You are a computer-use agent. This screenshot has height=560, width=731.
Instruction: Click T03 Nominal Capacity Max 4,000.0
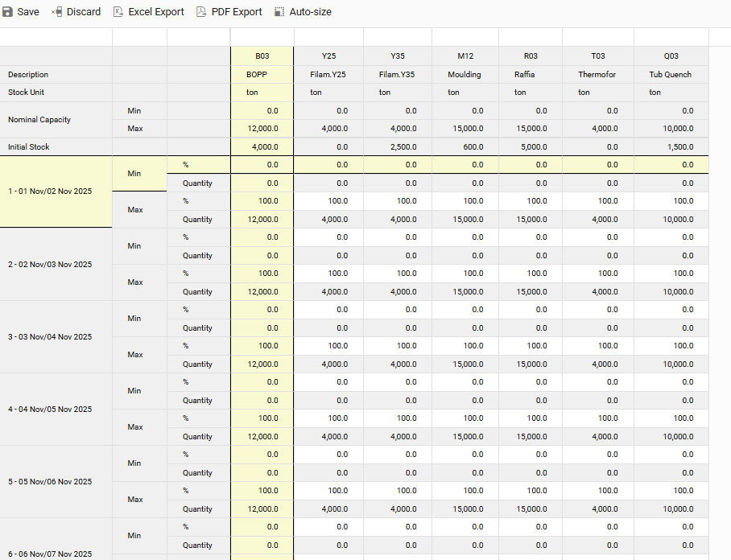coord(598,129)
